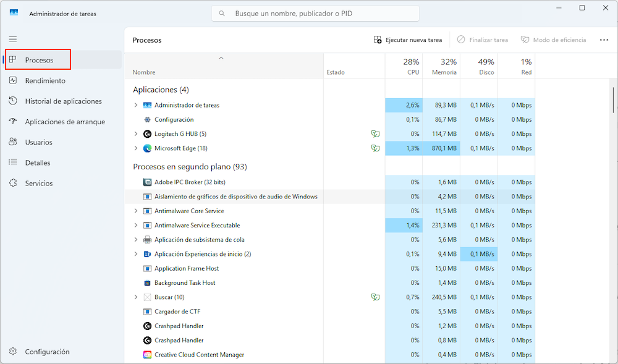Expand the Microsoft Edge (18) process group

point(136,148)
